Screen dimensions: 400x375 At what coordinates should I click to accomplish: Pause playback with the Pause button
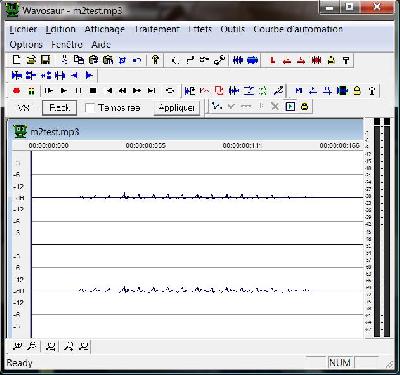click(x=79, y=91)
